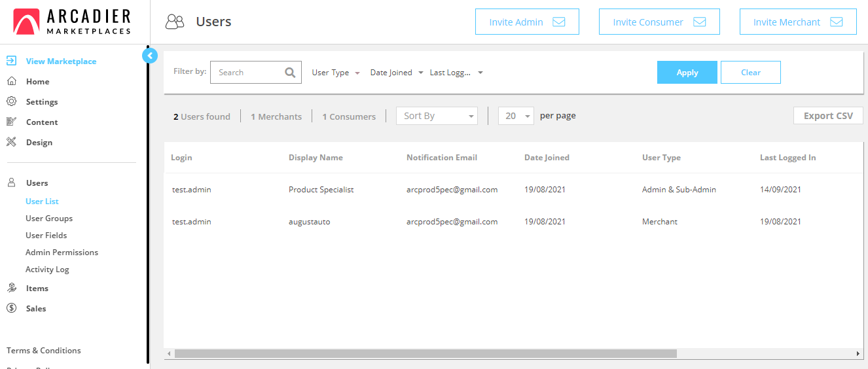Click envelope icon on Invite Admin
Screen dimensions: 868x369
point(559,22)
